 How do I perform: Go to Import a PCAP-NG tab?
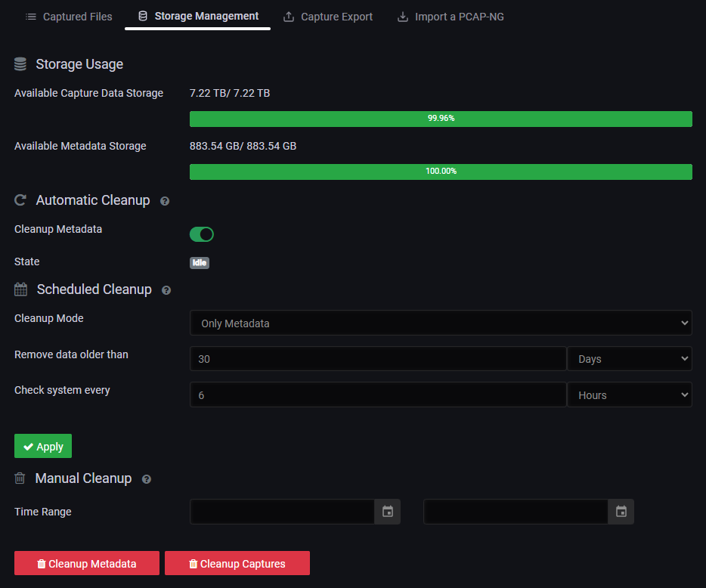pos(451,17)
